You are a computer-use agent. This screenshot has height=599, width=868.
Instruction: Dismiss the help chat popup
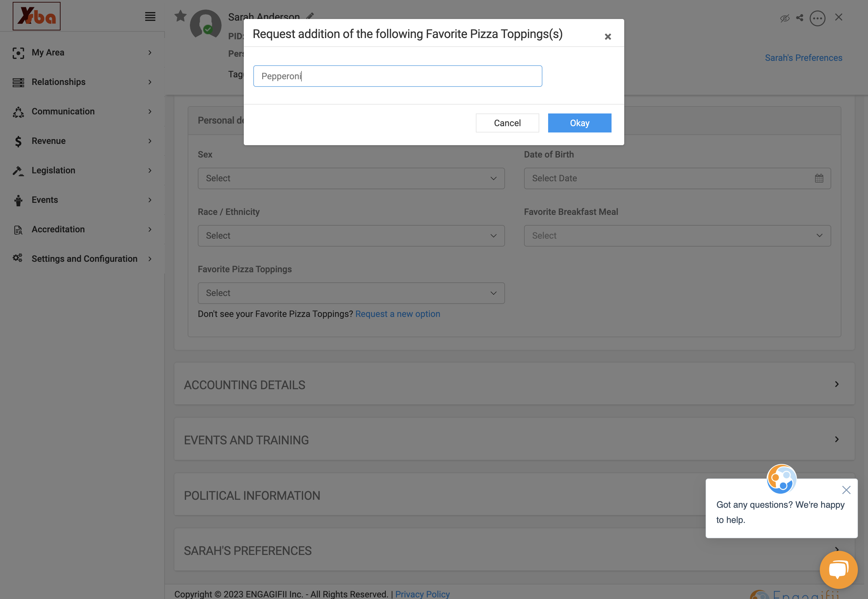(x=846, y=490)
